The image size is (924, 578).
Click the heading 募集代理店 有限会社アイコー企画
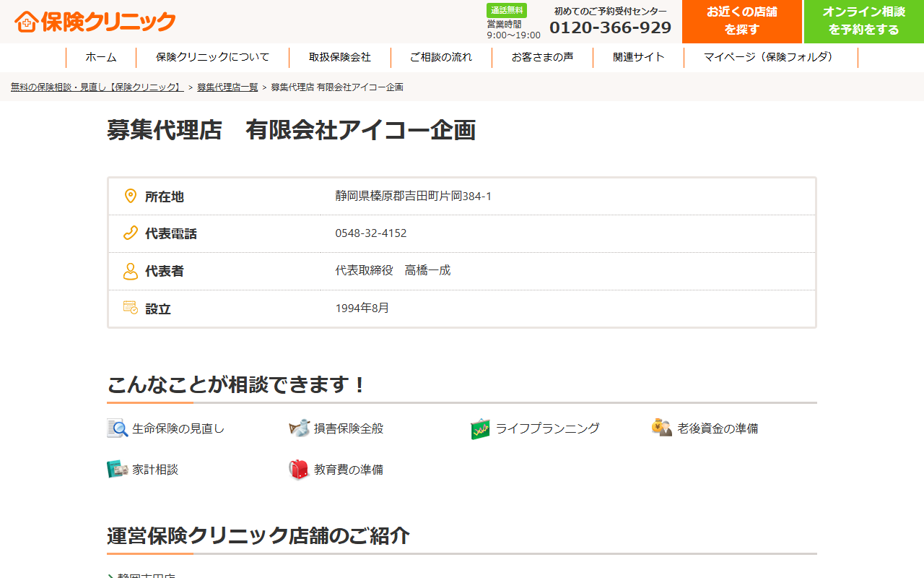point(292,130)
